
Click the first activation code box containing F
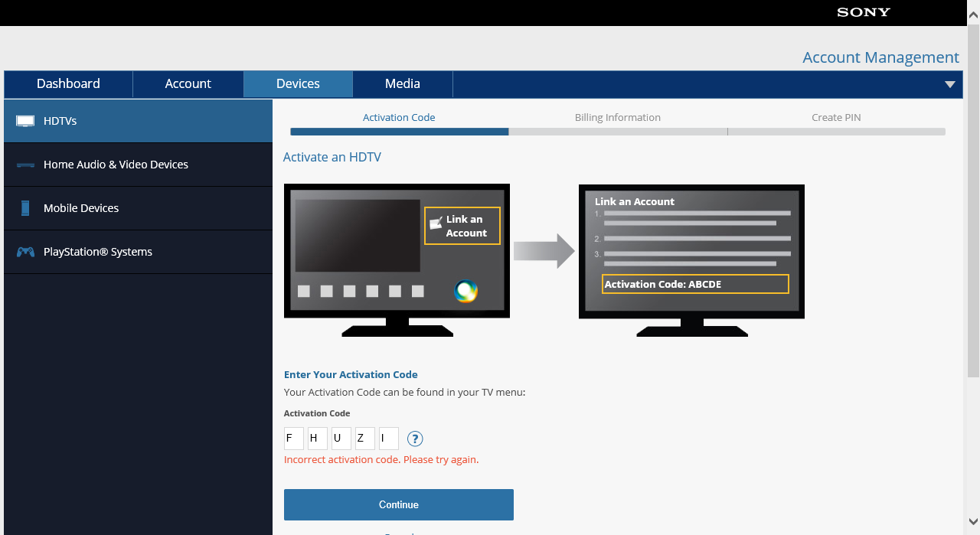[x=293, y=439]
